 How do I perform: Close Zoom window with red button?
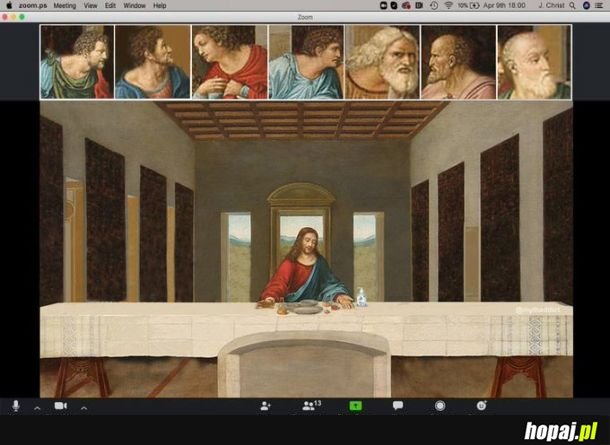point(5,17)
